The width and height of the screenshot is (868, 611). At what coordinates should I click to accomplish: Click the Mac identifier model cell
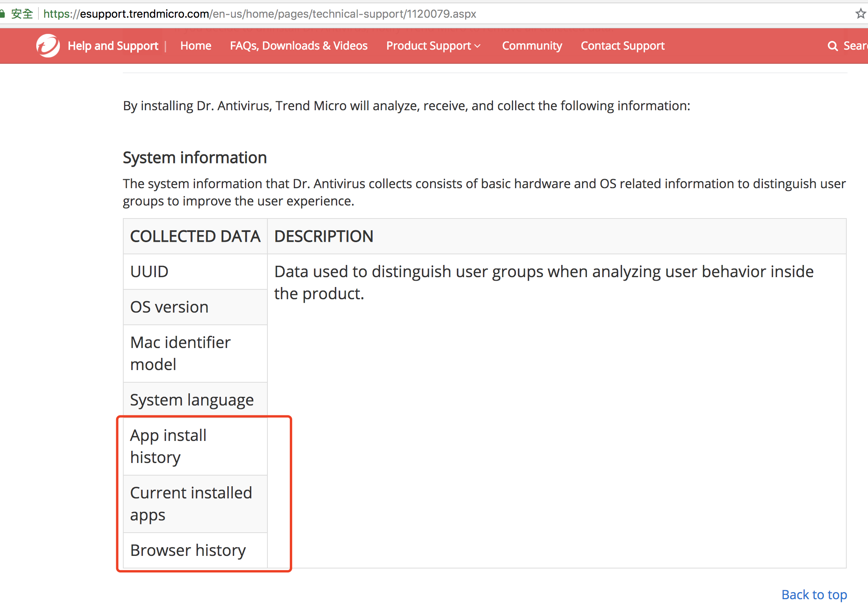point(180,353)
